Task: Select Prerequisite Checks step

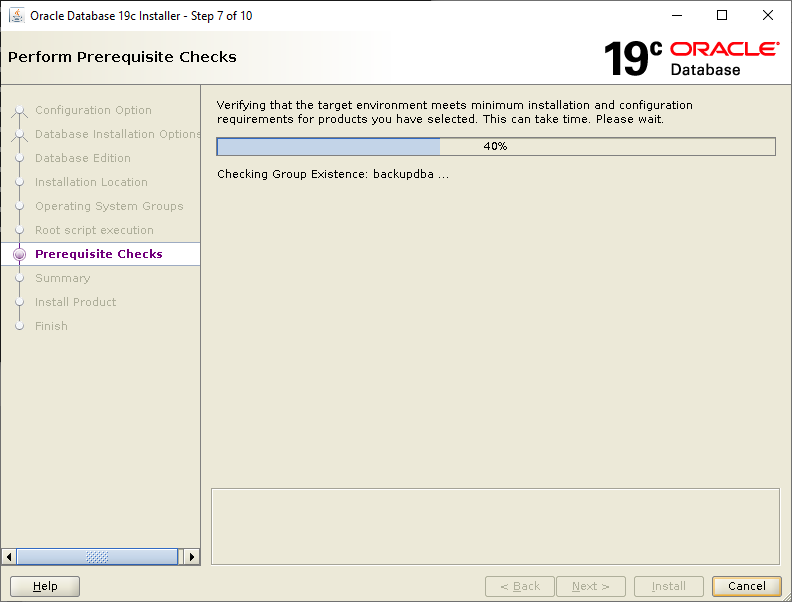Action: [x=99, y=254]
